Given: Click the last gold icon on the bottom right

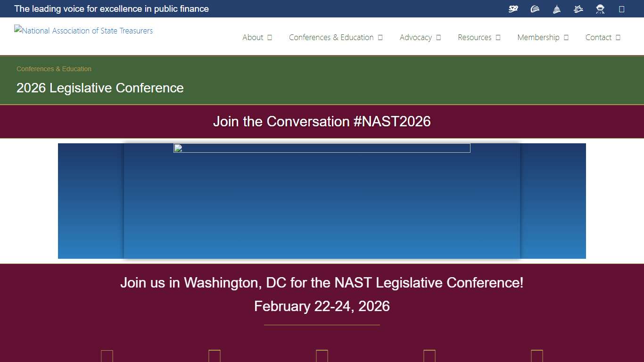Looking at the screenshot, I should (537, 356).
